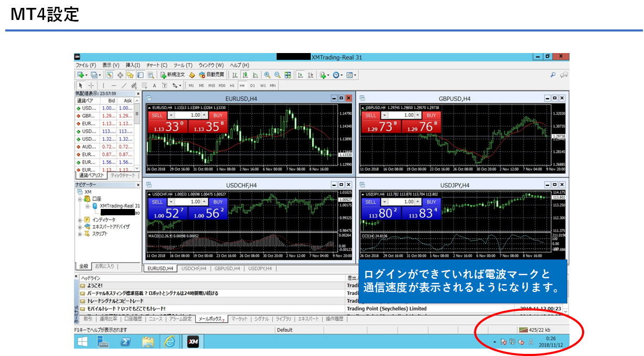644x356 pixels.
Task: Open the Periods clock dropdown
Action: coord(337,75)
